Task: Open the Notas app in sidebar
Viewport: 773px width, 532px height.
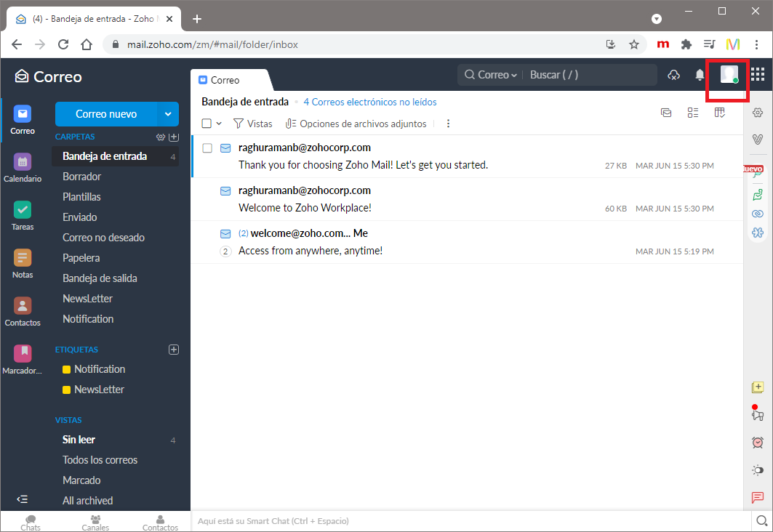Action: click(23, 264)
